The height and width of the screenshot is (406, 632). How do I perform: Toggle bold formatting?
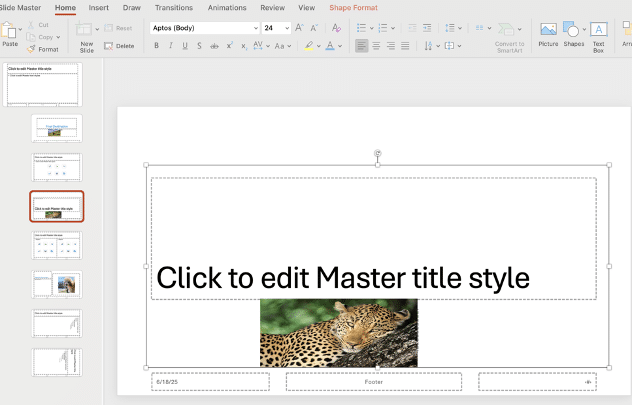click(x=156, y=46)
